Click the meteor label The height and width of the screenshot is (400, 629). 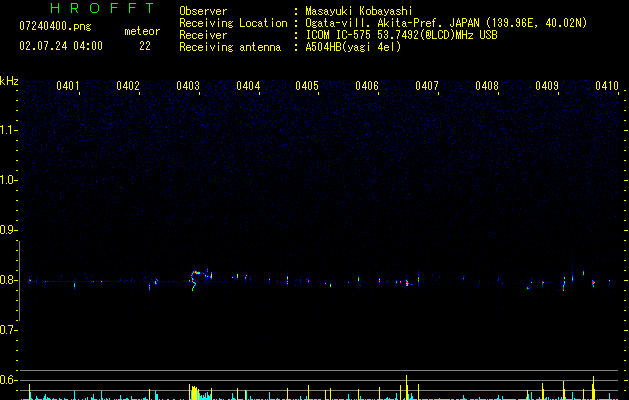(142, 31)
